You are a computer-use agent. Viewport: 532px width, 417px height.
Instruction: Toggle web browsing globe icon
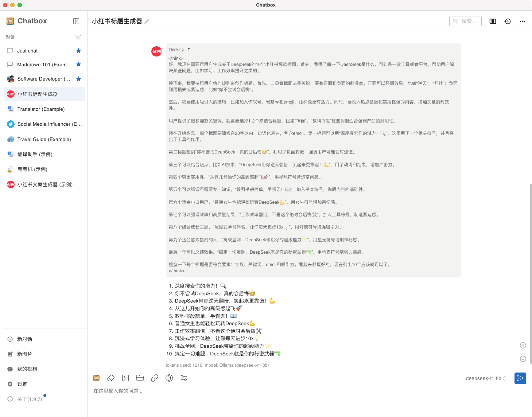click(x=169, y=378)
